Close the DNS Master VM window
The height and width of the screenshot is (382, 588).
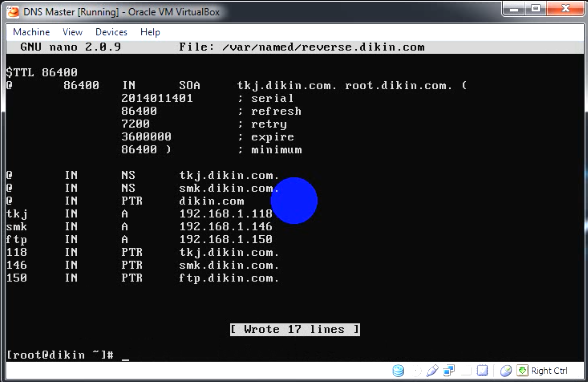click(565, 9)
